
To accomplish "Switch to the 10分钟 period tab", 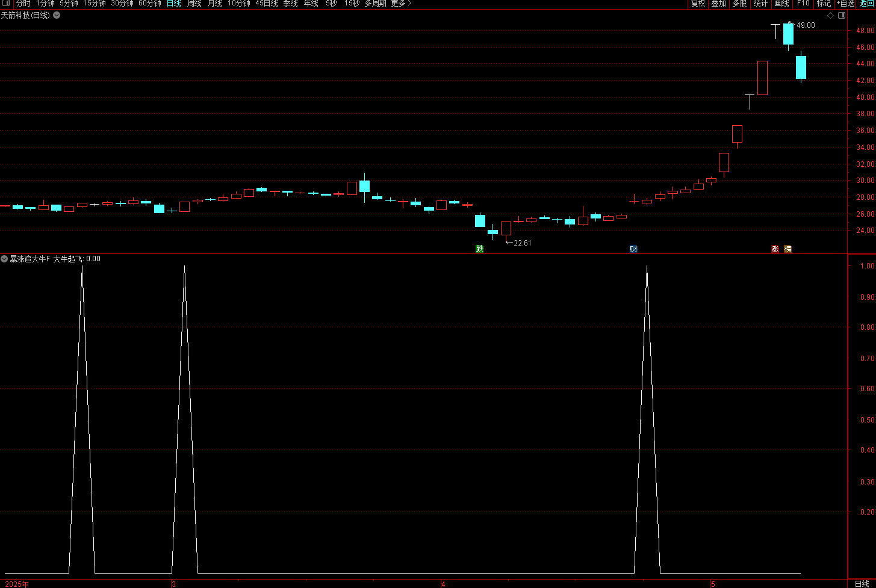I will 239,4.
